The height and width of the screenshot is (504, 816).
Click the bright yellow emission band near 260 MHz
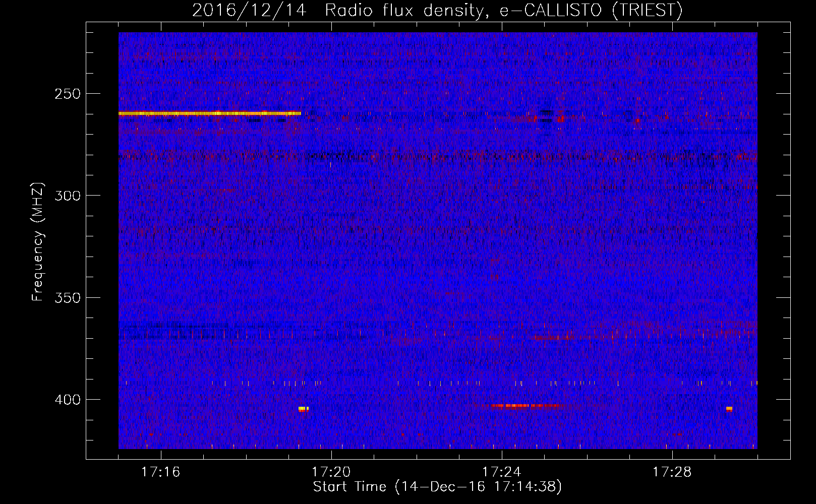pyautogui.click(x=210, y=113)
